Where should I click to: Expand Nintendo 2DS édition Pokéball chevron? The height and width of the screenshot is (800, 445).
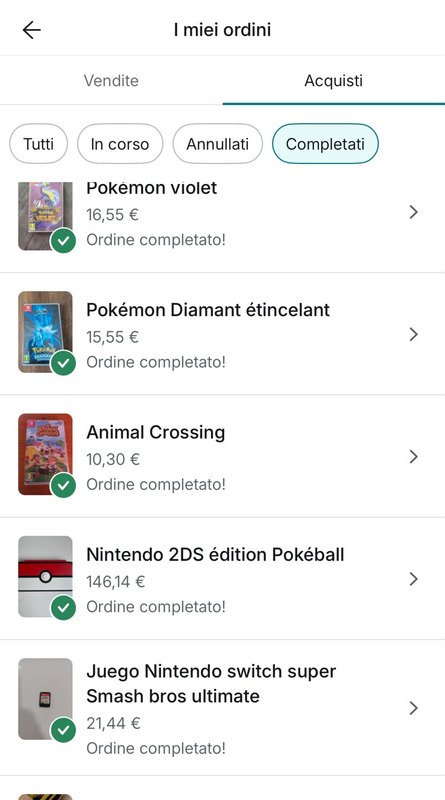[414, 579]
